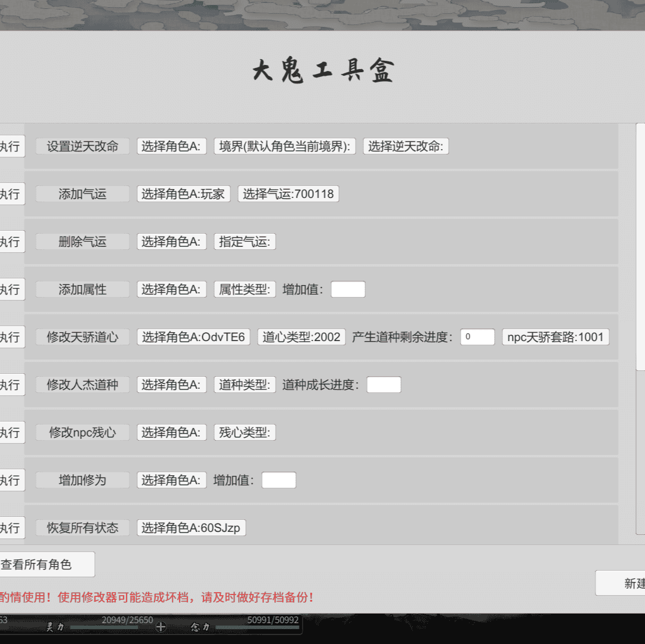This screenshot has width=645, height=644.
Task: Click 执行 button for 修改人杰道种 row
Action: point(11,385)
